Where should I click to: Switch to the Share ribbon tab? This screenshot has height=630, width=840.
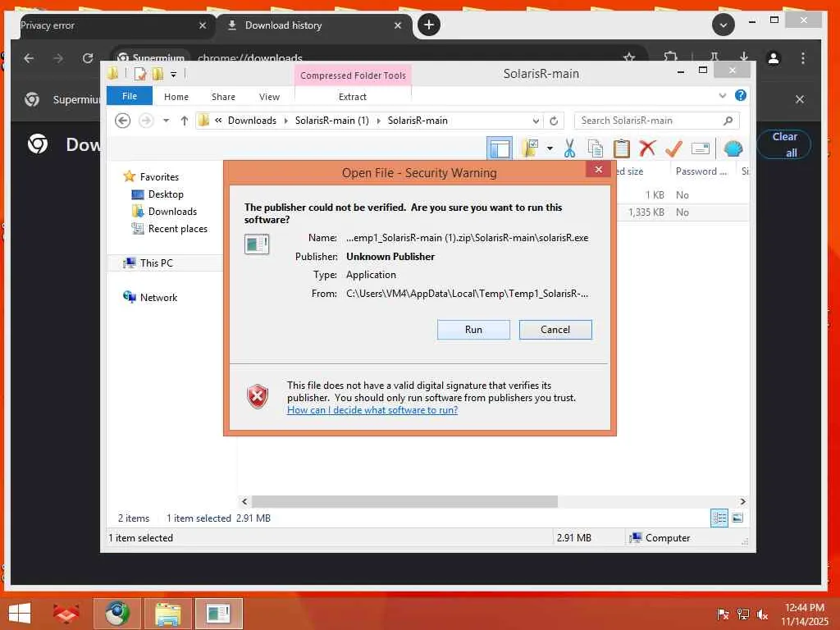(223, 97)
